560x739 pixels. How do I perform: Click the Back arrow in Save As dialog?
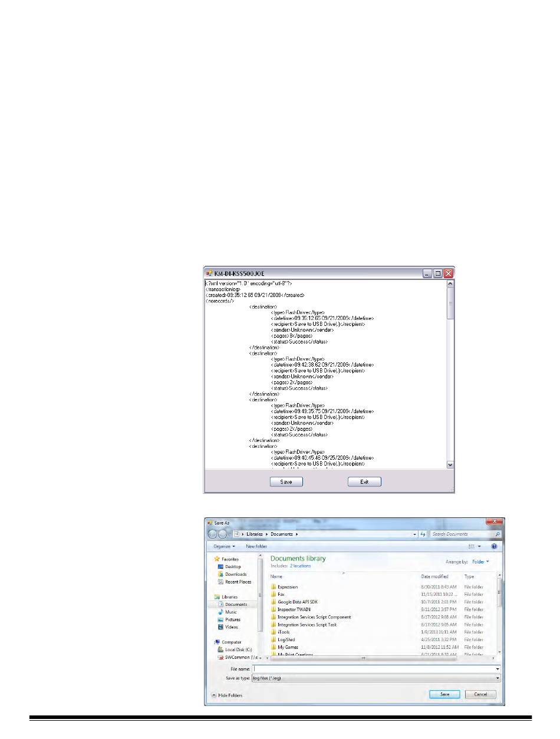click(x=213, y=534)
